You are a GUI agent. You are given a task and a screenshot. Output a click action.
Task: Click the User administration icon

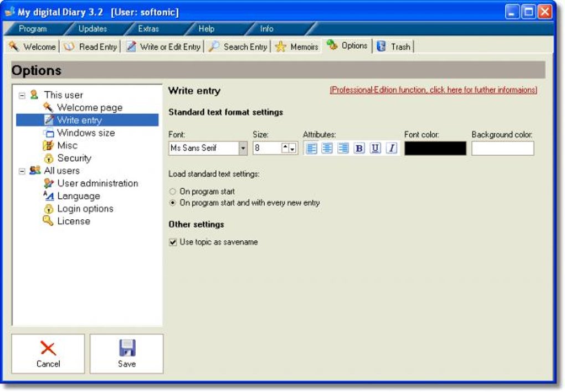point(49,183)
